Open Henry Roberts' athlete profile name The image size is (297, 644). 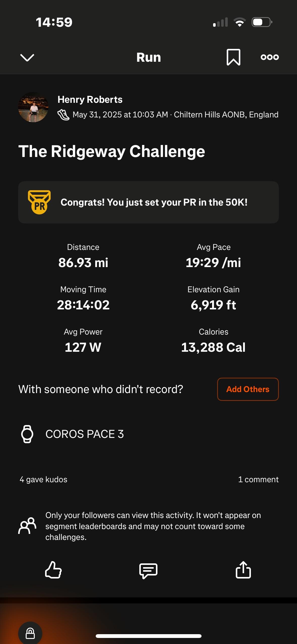coord(90,100)
